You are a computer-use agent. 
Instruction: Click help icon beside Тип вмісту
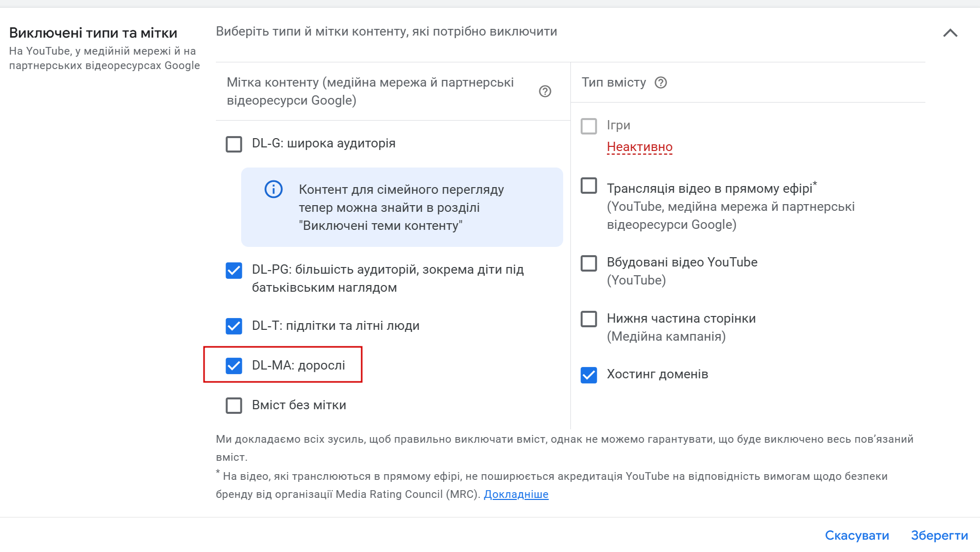pyautogui.click(x=661, y=82)
